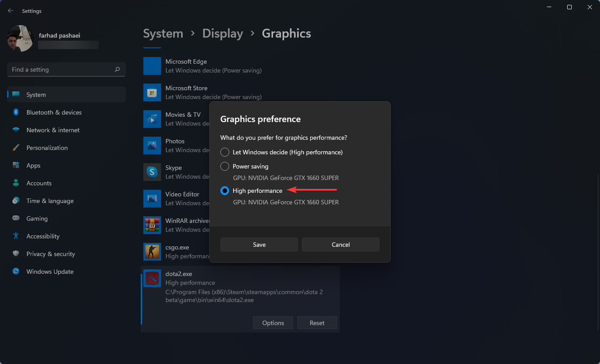Image resolution: width=600 pixels, height=364 pixels.
Task: Choose Let Windows decide (High performance)
Action: [x=224, y=152]
